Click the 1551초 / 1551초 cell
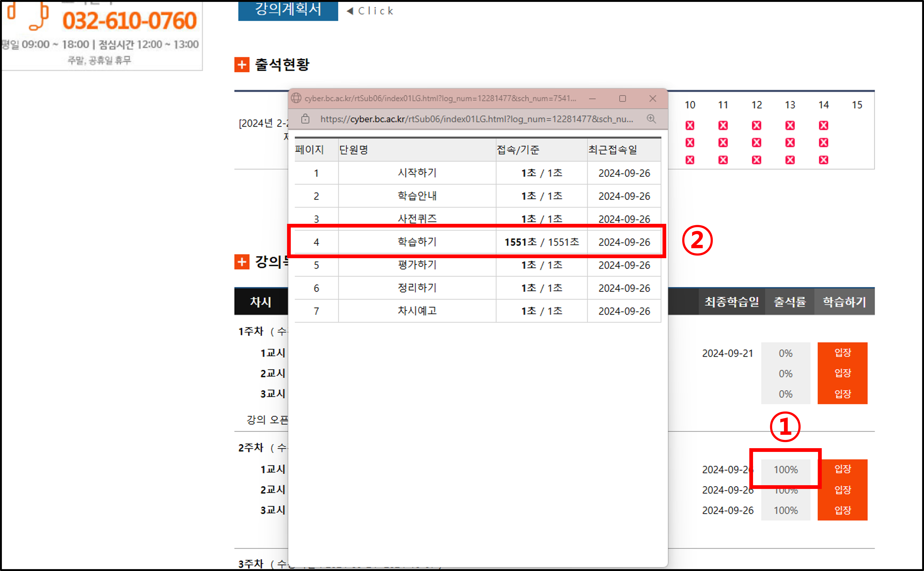 542,242
